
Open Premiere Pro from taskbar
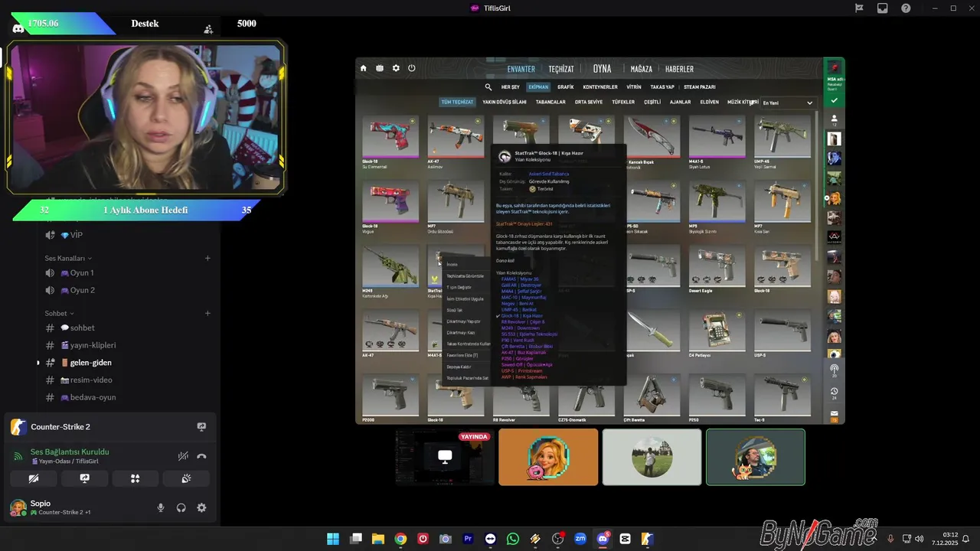468,539
